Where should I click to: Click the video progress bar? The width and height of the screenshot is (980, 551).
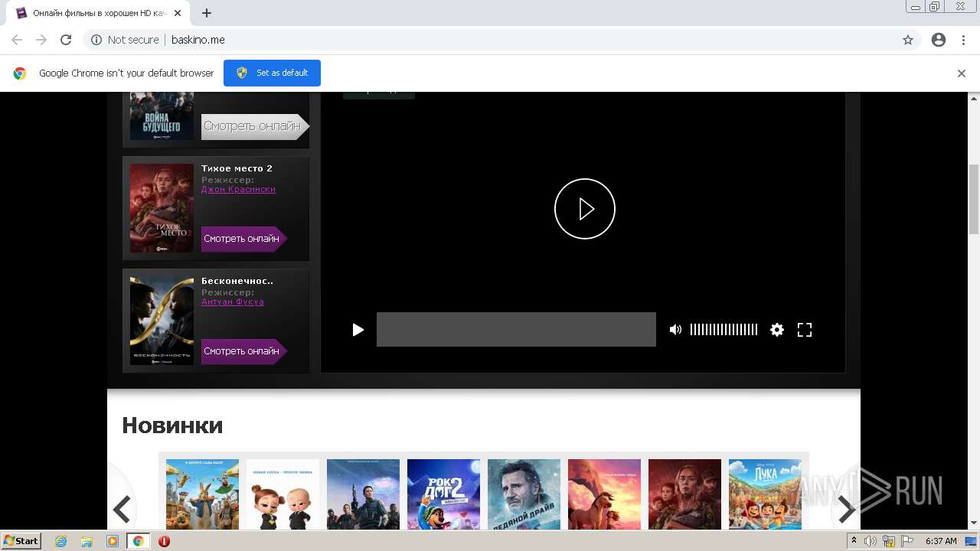[516, 329]
